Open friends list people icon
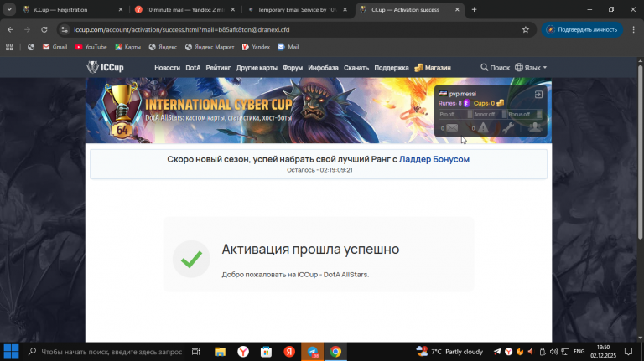This screenshot has width=644, height=361. click(535, 127)
